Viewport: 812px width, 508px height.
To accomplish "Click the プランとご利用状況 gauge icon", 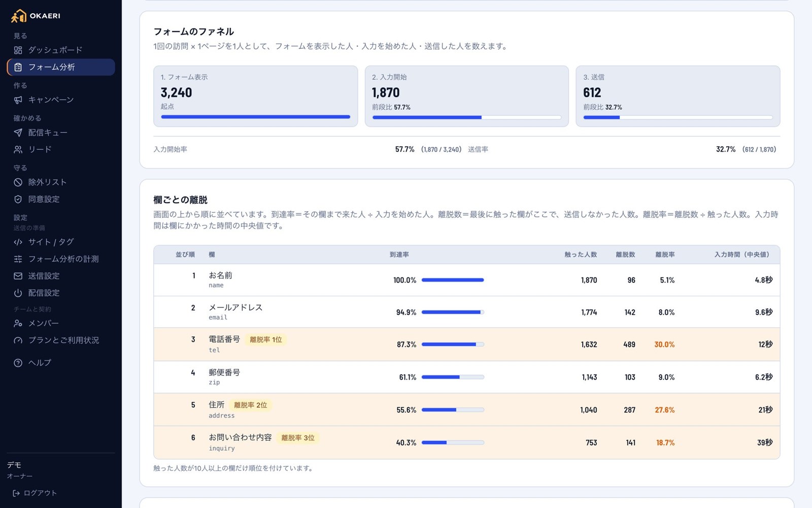I will 18,340.
